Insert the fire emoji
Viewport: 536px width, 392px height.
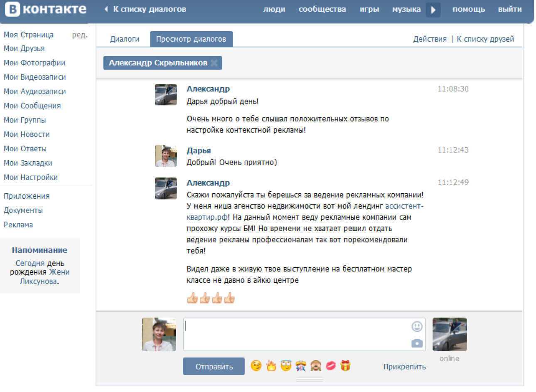click(x=271, y=366)
